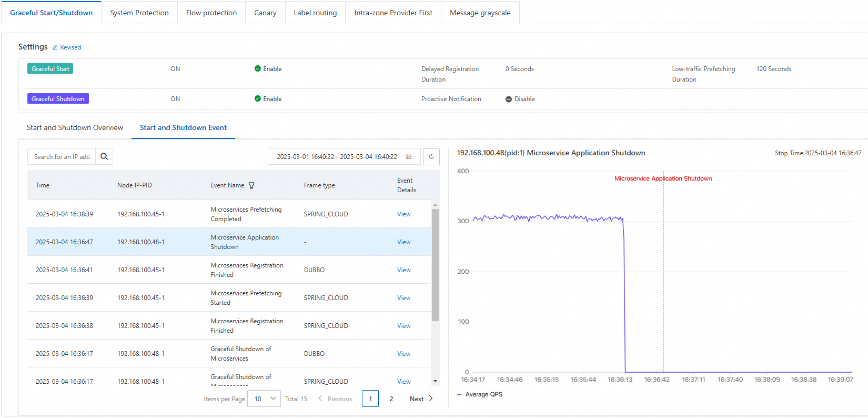Click the refresh events icon button
This screenshot has width=868, height=418.
(431, 156)
